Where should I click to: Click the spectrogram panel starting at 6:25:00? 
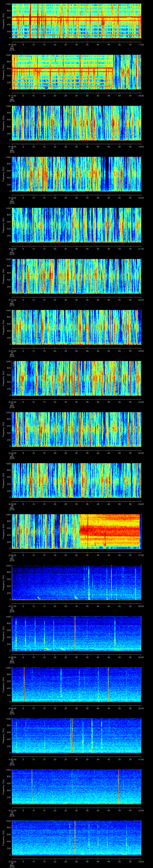point(76,481)
